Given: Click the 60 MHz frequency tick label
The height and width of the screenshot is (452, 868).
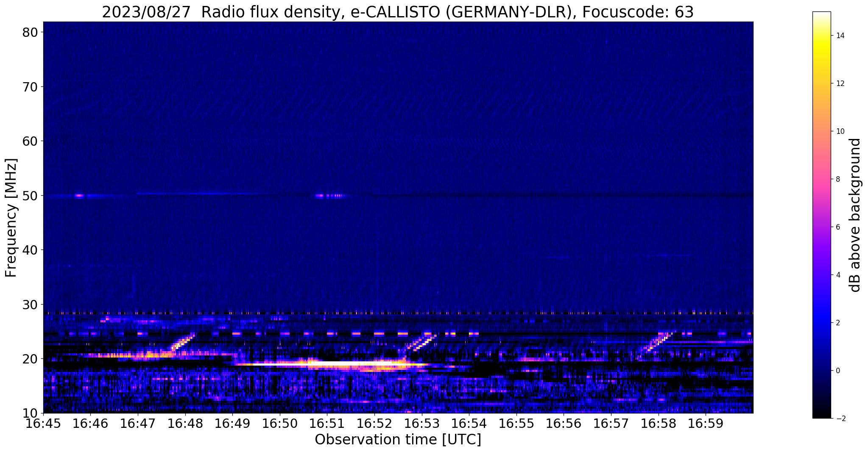Looking at the screenshot, I should (31, 141).
